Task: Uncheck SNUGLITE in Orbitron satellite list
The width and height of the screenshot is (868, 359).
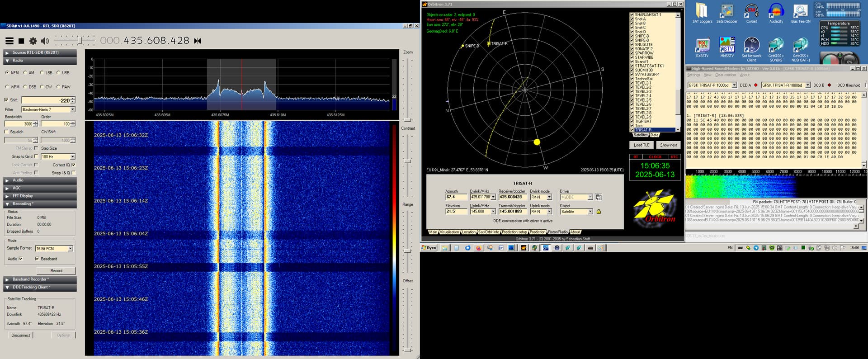Action: point(632,45)
